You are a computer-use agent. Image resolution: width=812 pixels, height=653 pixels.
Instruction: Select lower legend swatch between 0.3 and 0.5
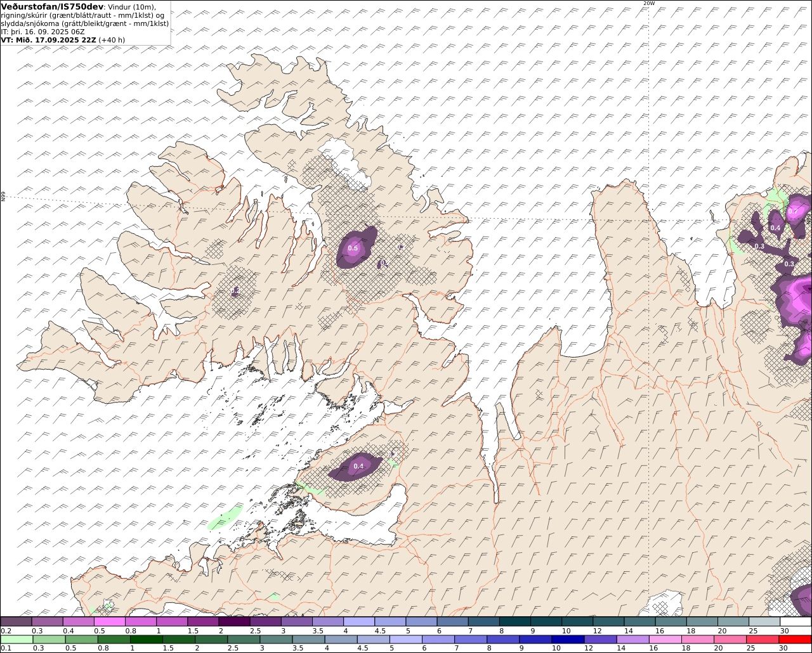(48, 639)
